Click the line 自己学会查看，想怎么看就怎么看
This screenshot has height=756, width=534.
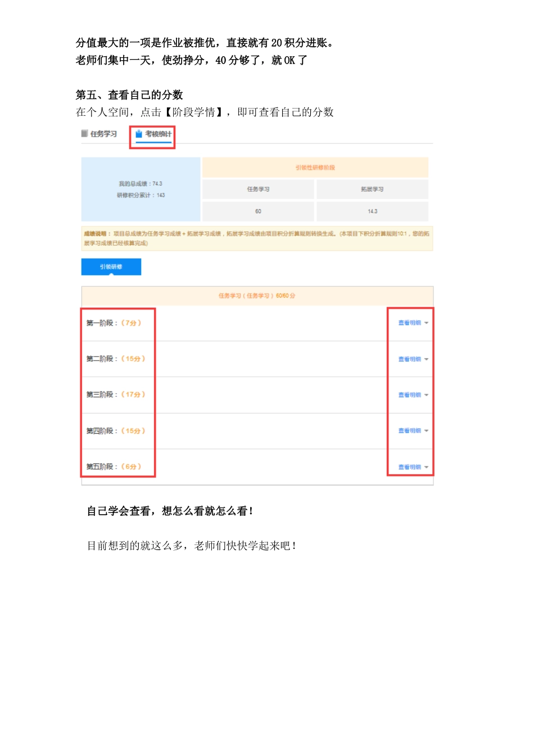pos(170,511)
